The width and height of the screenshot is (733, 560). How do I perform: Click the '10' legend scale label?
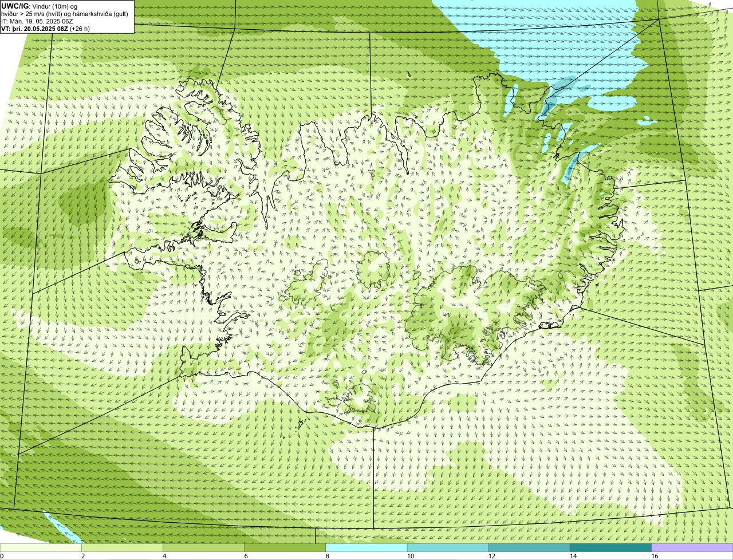click(x=410, y=556)
